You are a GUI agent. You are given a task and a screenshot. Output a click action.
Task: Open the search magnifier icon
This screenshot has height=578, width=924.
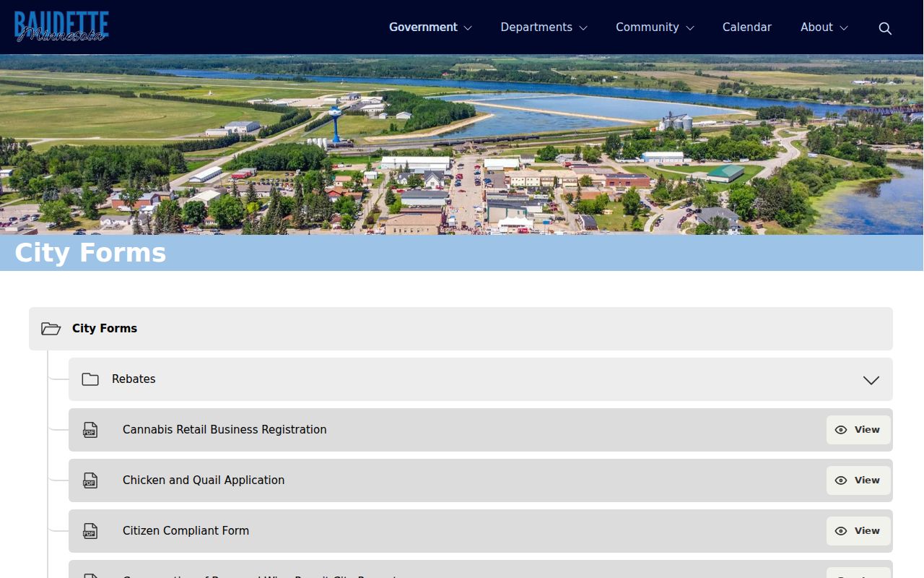tap(885, 28)
